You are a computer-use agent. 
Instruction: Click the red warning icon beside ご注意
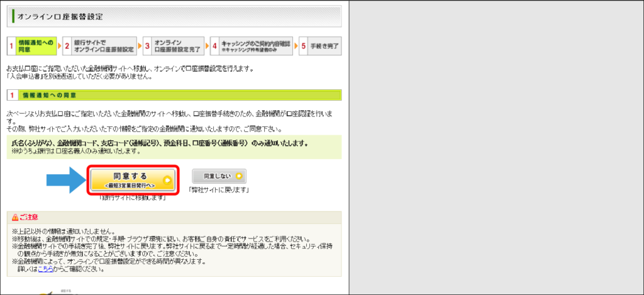point(15,217)
